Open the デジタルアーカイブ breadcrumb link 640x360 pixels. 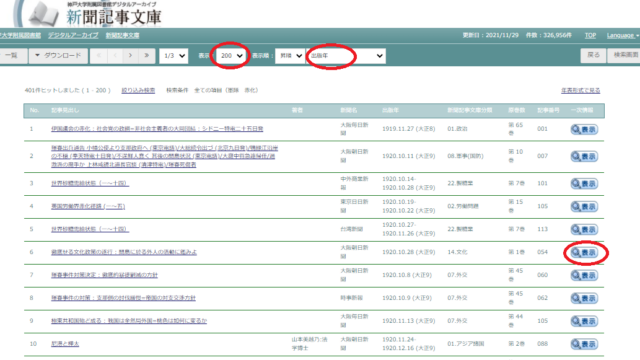click(73, 36)
